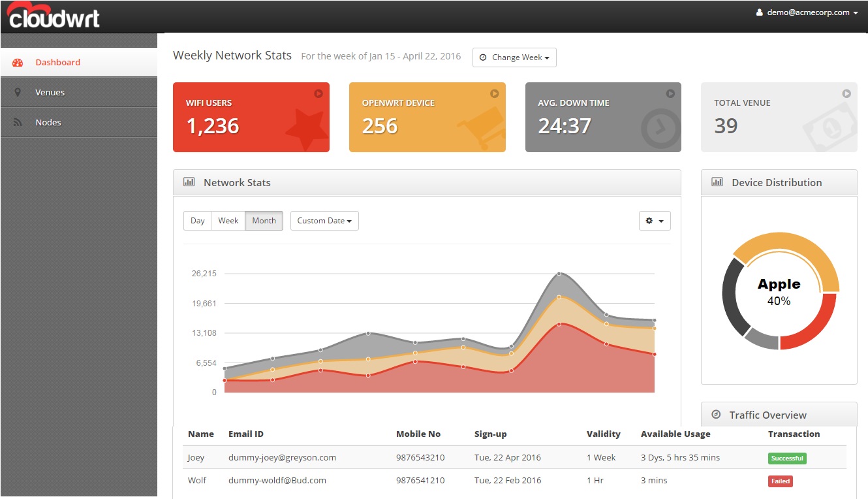Switch the stats chart to Day view

pos(198,221)
